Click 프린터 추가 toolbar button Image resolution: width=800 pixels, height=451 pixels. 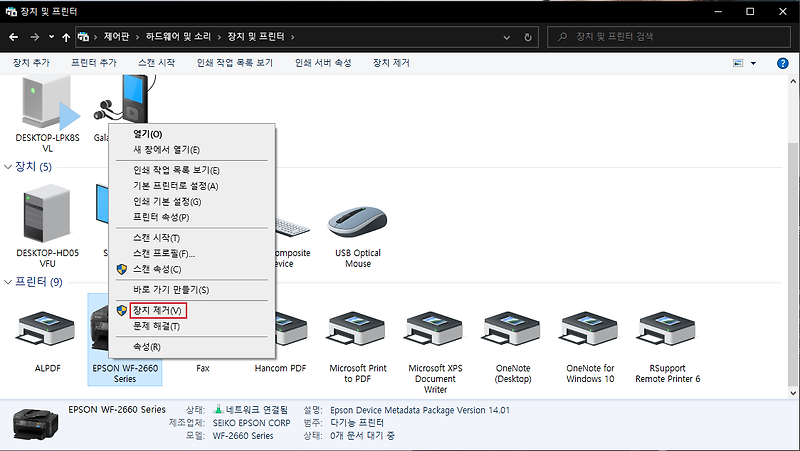[x=94, y=63]
